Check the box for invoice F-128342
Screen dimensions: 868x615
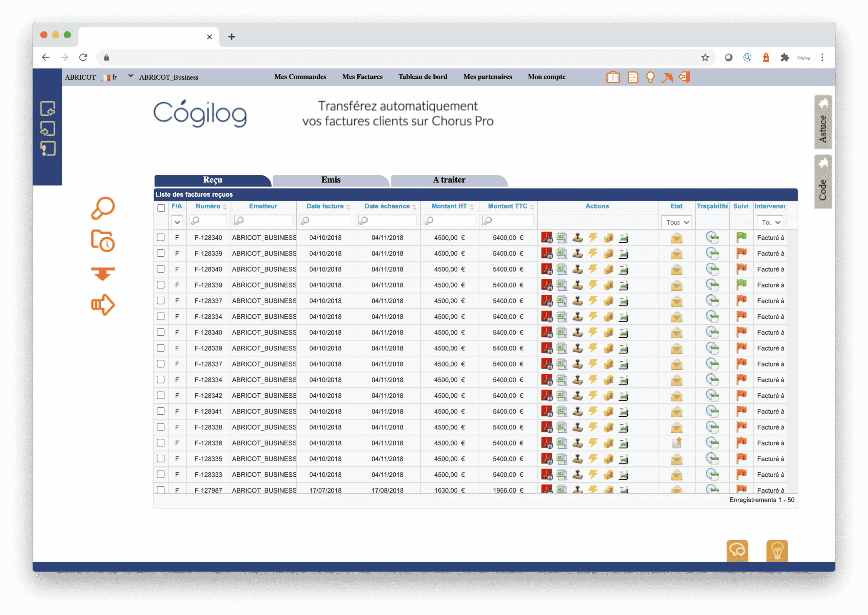(x=161, y=395)
